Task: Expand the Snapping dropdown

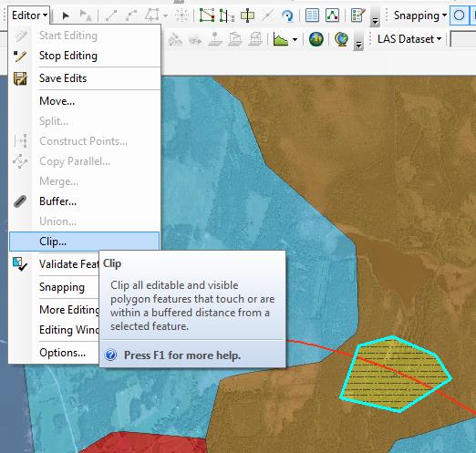Action: (420, 15)
